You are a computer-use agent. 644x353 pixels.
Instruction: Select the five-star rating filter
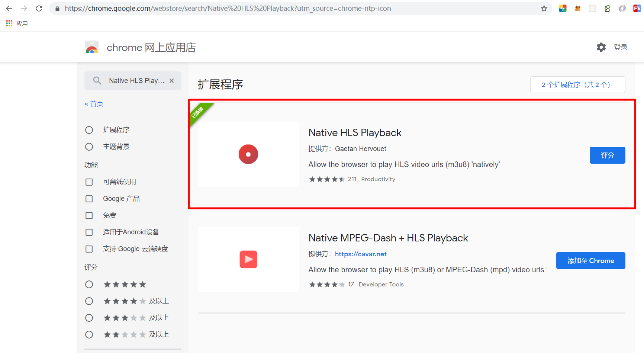pyautogui.click(x=89, y=284)
